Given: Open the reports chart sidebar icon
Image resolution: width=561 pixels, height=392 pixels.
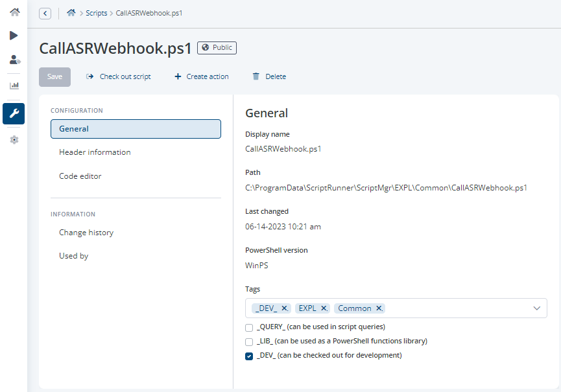Looking at the screenshot, I should click(14, 86).
